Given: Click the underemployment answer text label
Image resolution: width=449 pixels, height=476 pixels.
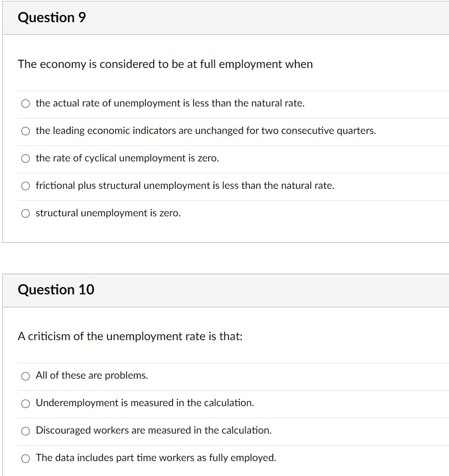Looking at the screenshot, I should (x=145, y=403).
